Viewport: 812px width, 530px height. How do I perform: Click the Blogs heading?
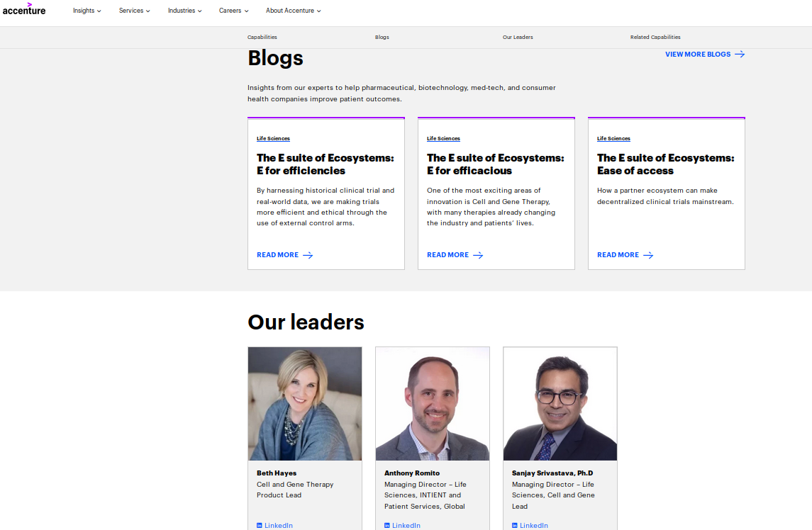pyautogui.click(x=275, y=58)
